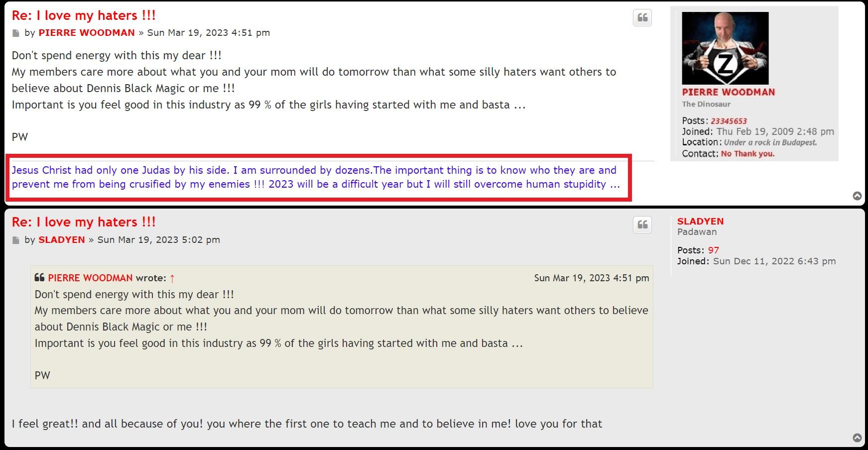
Task: Click the 'Under a rock in Budapest.' location text
Action: click(x=770, y=143)
